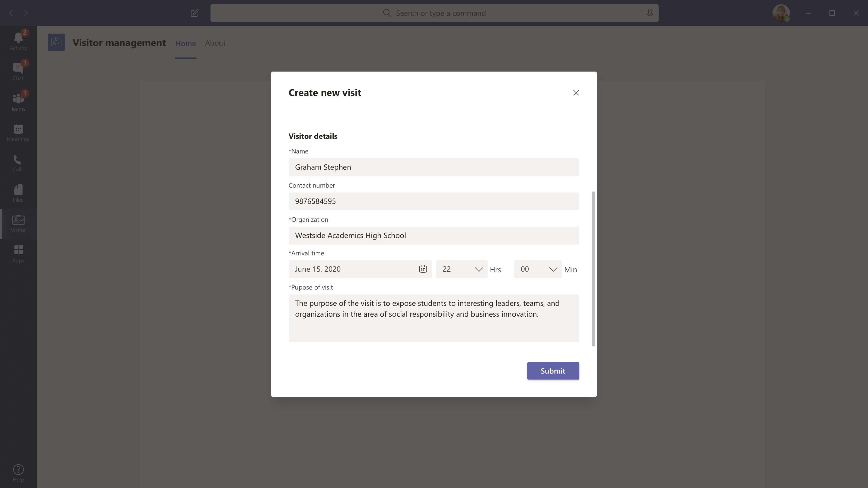Screen dimensions: 868x488
Task: Open calendar picker for arrival date
Action: 423,269
